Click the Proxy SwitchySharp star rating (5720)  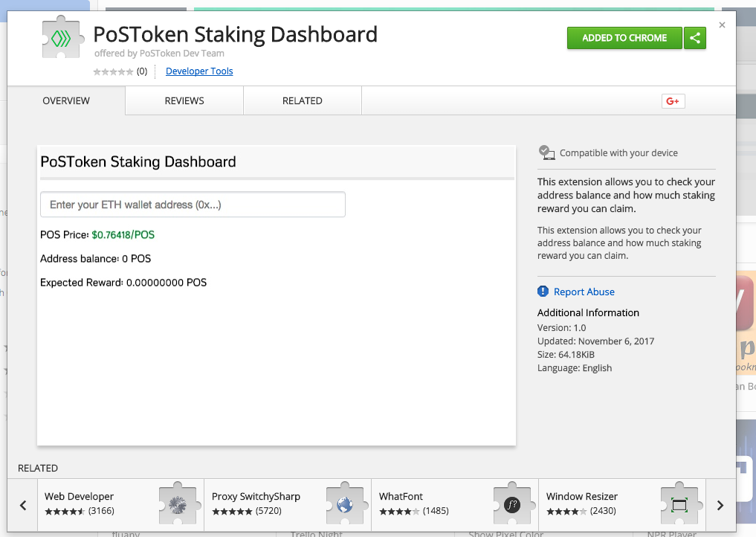(247, 511)
